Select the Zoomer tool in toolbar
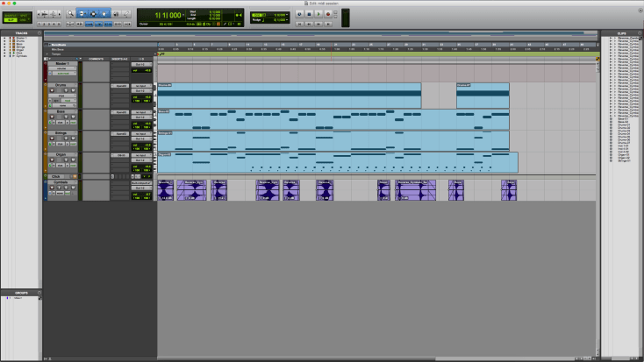 coord(71,15)
